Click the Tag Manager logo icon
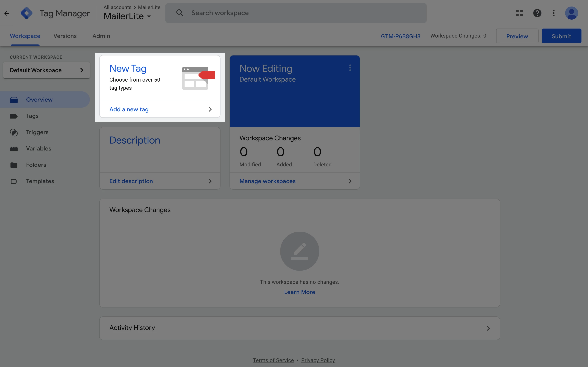The height and width of the screenshot is (367, 588). (x=27, y=13)
